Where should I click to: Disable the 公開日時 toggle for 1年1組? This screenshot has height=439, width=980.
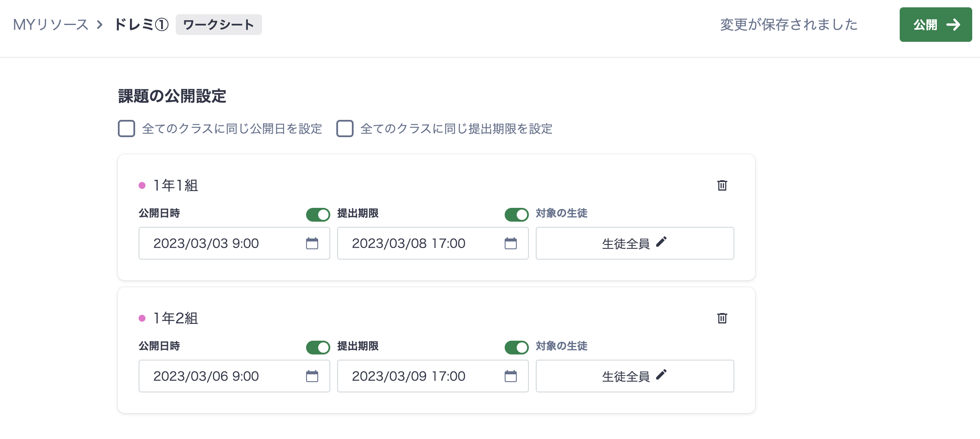tap(318, 214)
